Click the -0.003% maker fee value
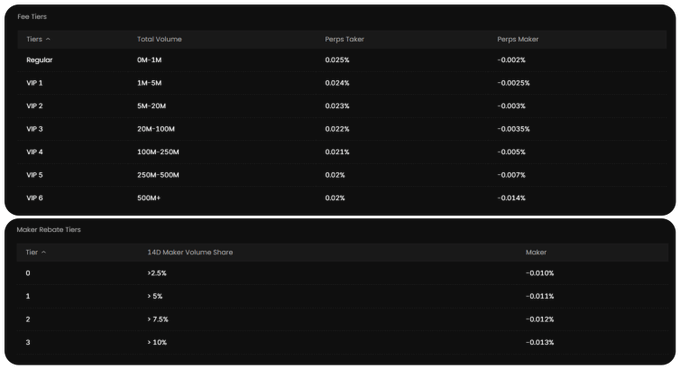The height and width of the screenshot is (369, 680). 511,106
